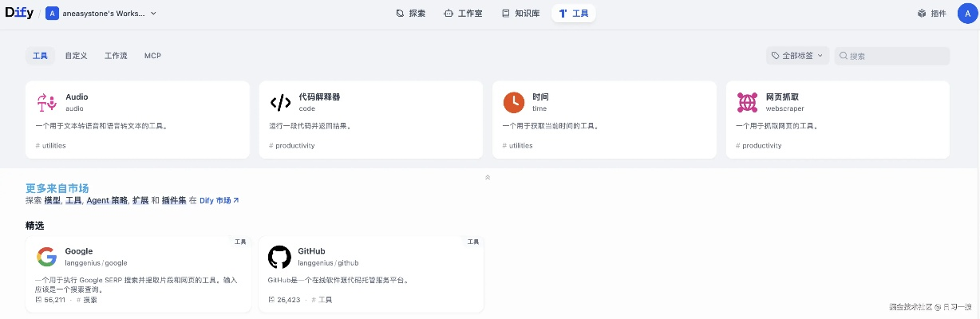This screenshot has width=980, height=319.
Task: Select the orange clock time icon
Action: [x=514, y=102]
